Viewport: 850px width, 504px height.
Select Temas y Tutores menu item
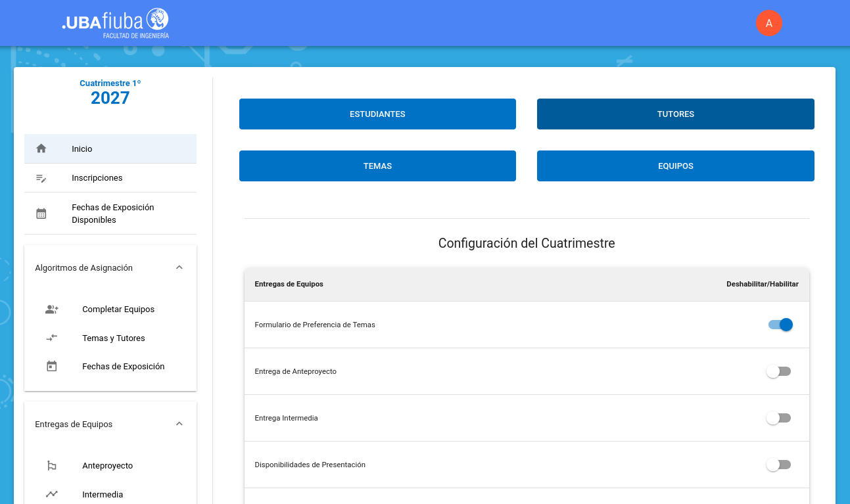tap(114, 338)
